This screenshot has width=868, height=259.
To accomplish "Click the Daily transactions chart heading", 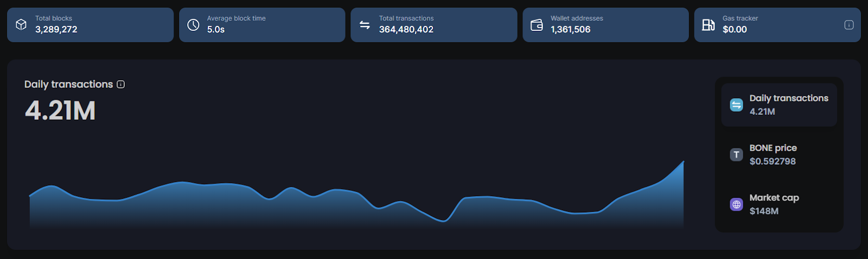I will [x=69, y=84].
